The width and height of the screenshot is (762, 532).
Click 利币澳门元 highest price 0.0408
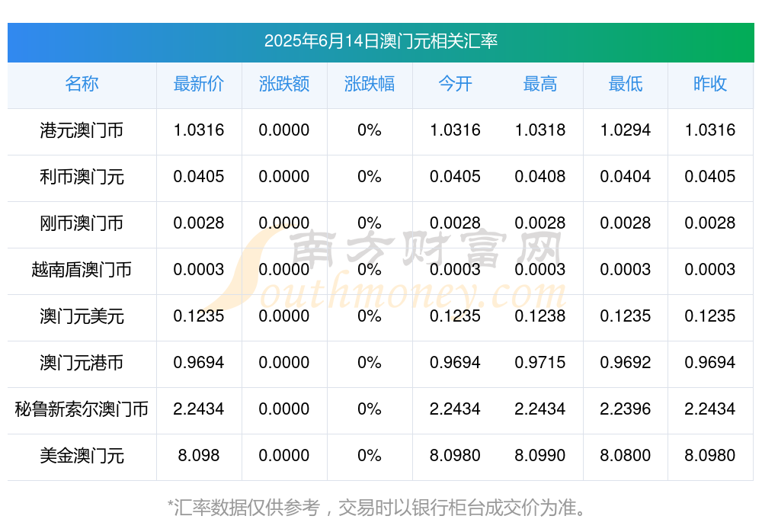pyautogui.click(x=540, y=177)
